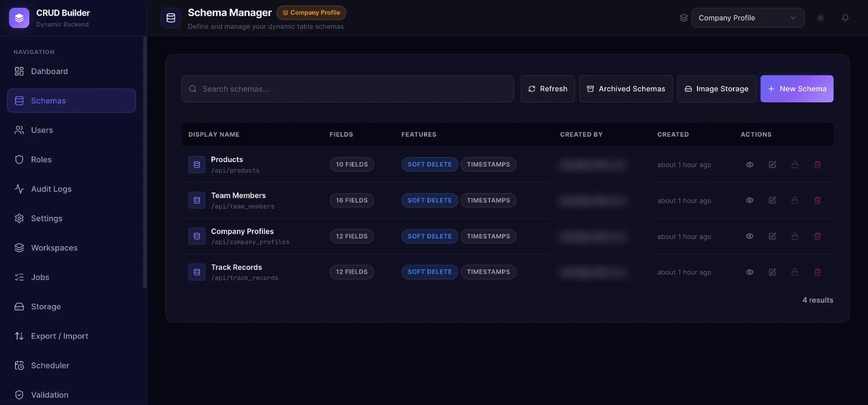Open Archived Schemas

(626, 89)
